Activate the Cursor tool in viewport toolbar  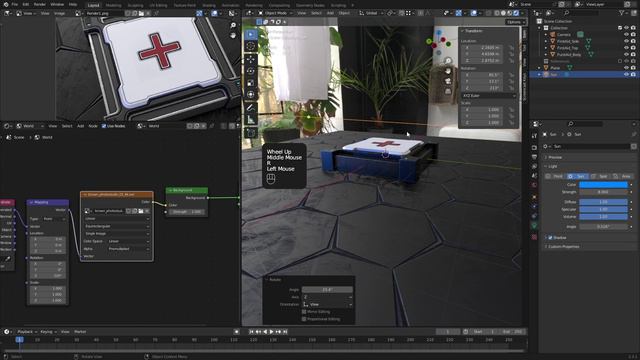point(251,46)
